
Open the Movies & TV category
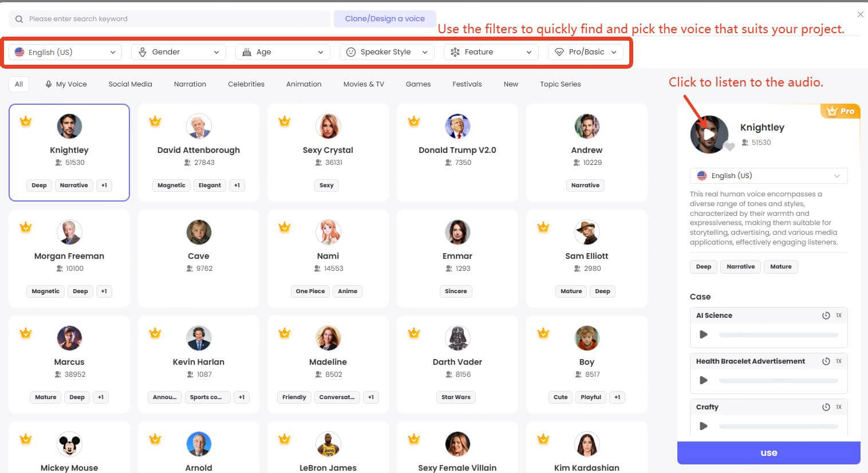point(363,84)
